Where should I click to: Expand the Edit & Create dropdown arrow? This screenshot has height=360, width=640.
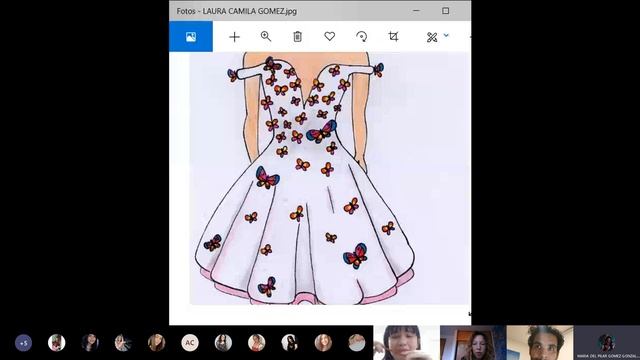tap(446, 36)
